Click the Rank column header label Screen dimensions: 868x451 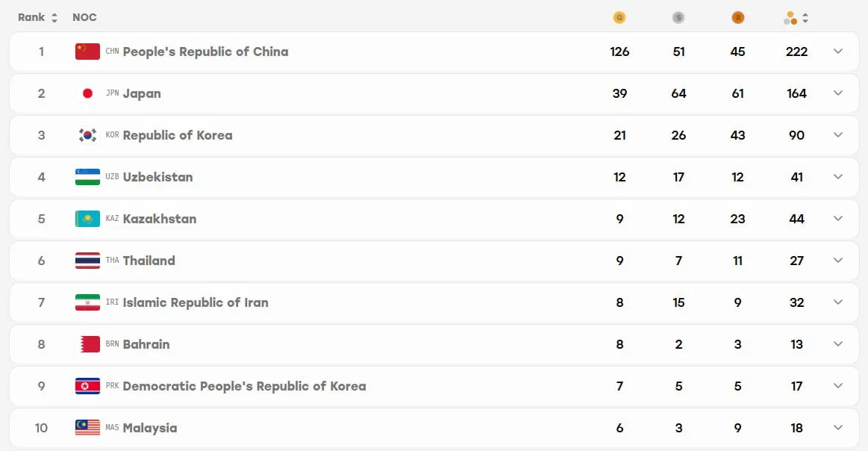pyautogui.click(x=31, y=18)
